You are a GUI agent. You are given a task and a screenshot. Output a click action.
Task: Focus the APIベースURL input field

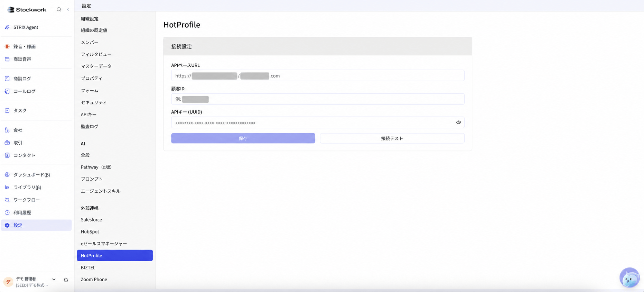(x=318, y=76)
